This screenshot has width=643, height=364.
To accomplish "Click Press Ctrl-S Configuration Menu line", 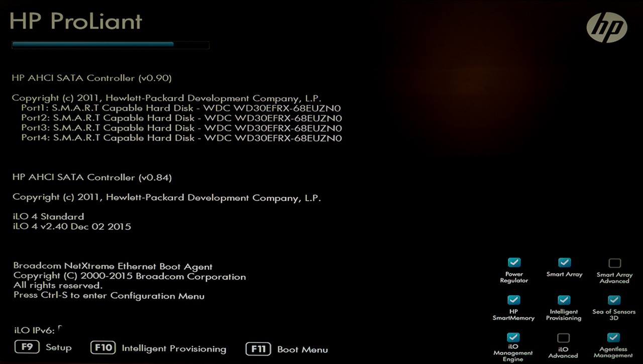I will [x=109, y=296].
